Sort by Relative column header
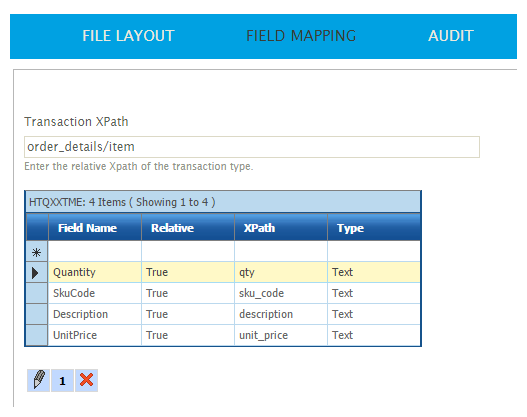The image size is (527, 417). point(188,228)
